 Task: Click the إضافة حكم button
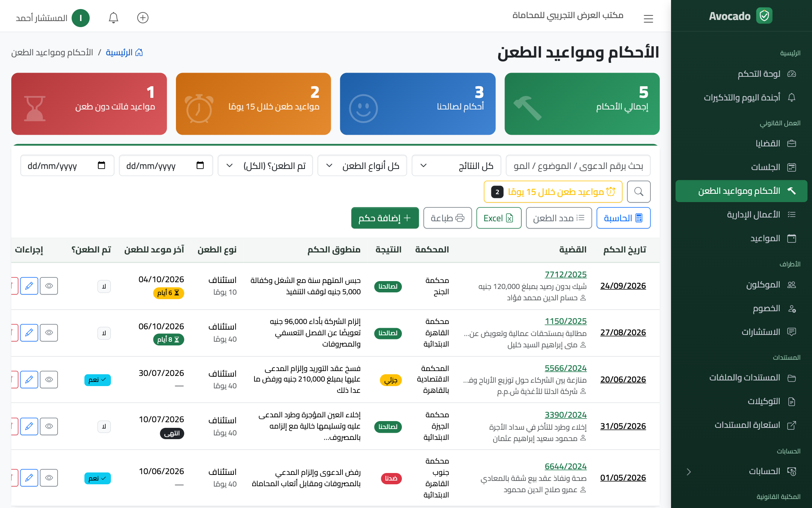tap(385, 218)
